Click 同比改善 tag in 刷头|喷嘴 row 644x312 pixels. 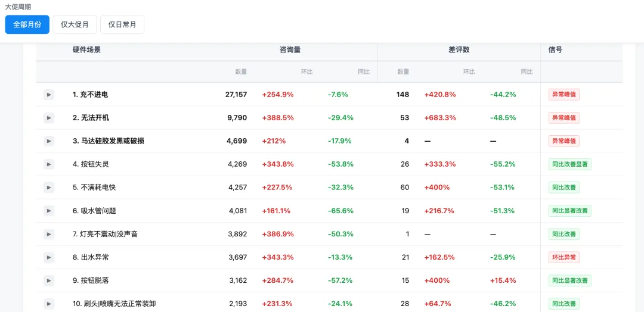click(x=564, y=304)
